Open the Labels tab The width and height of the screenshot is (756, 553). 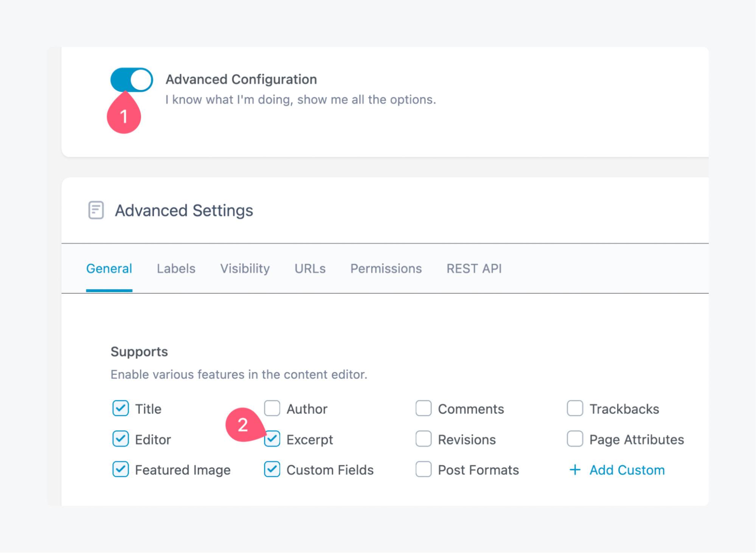[176, 268]
